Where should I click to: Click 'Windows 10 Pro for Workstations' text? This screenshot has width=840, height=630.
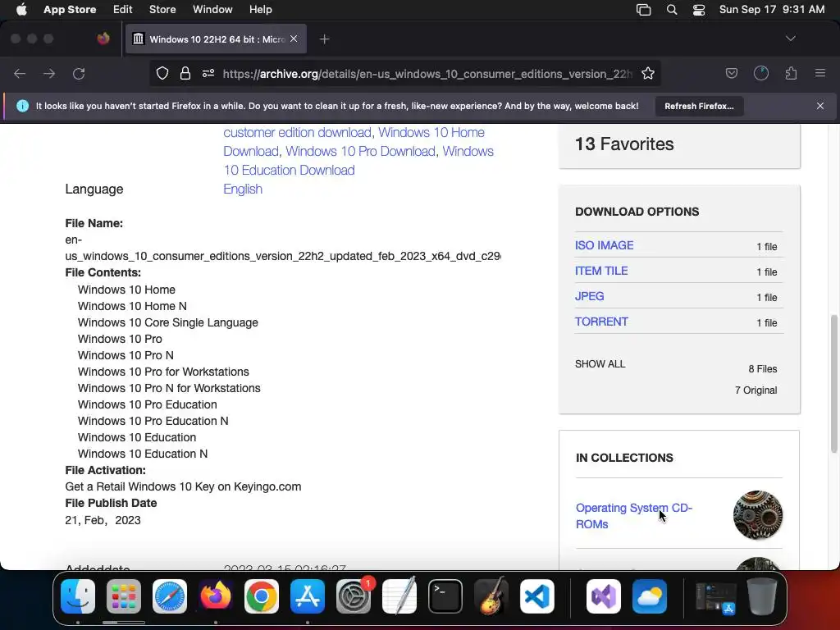click(163, 372)
